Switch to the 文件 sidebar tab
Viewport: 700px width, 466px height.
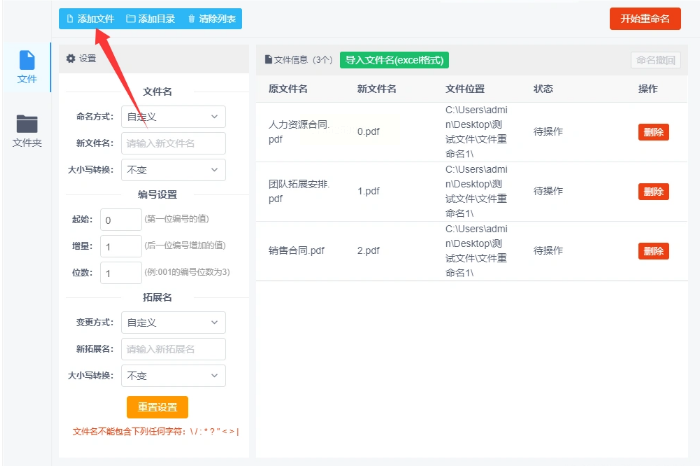coord(27,67)
